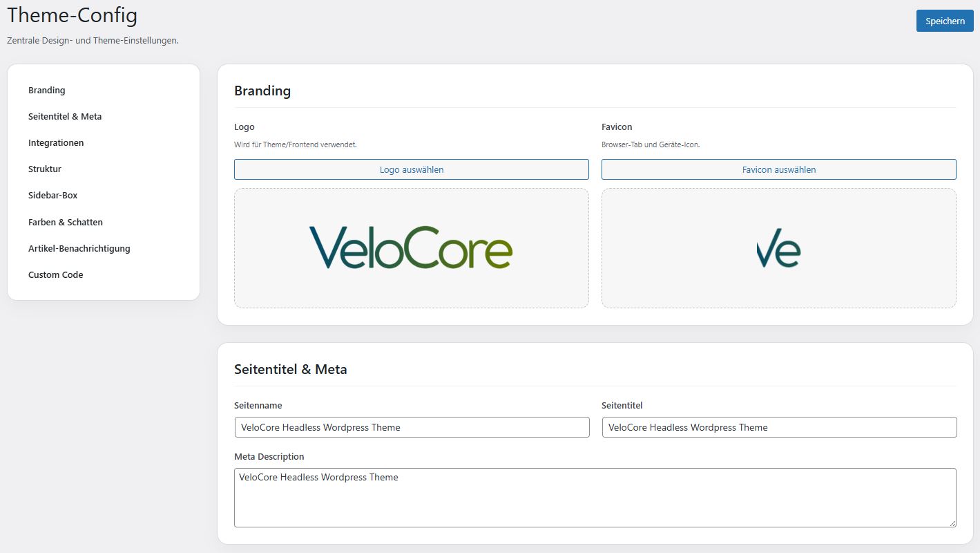Open Farben & Schatten settings

click(x=66, y=223)
